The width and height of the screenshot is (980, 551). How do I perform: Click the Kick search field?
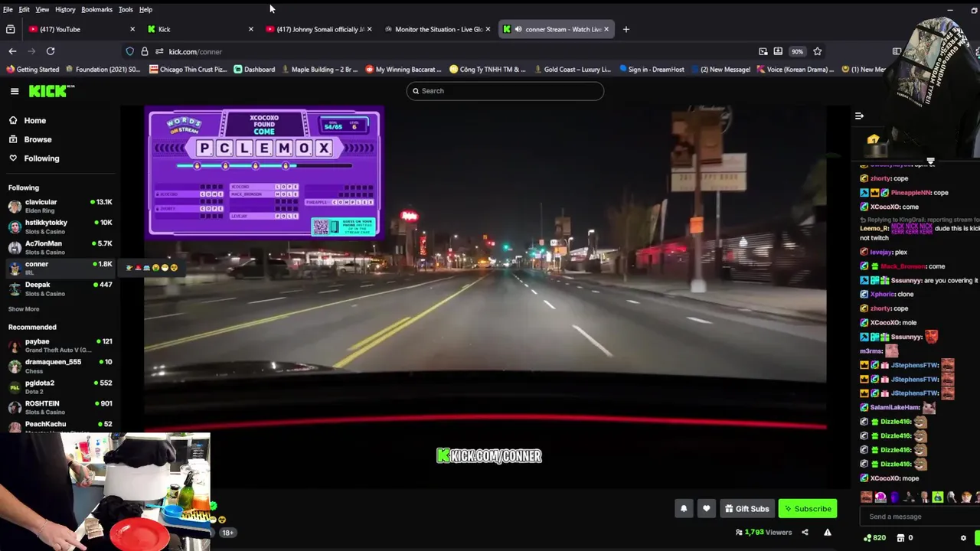tap(505, 91)
